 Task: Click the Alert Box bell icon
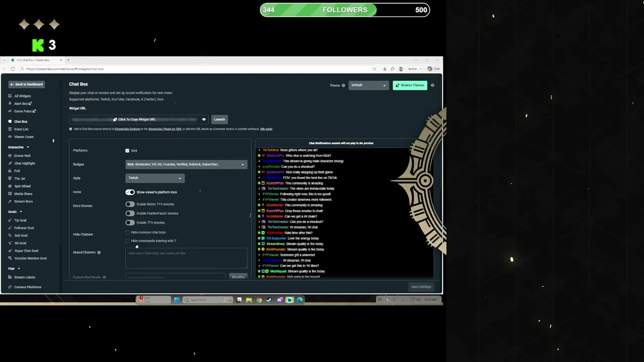pos(10,104)
